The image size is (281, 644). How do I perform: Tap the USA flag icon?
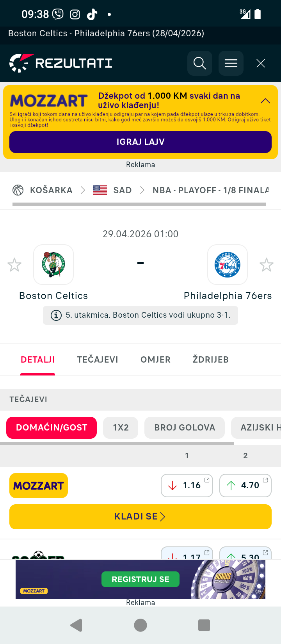click(x=100, y=190)
